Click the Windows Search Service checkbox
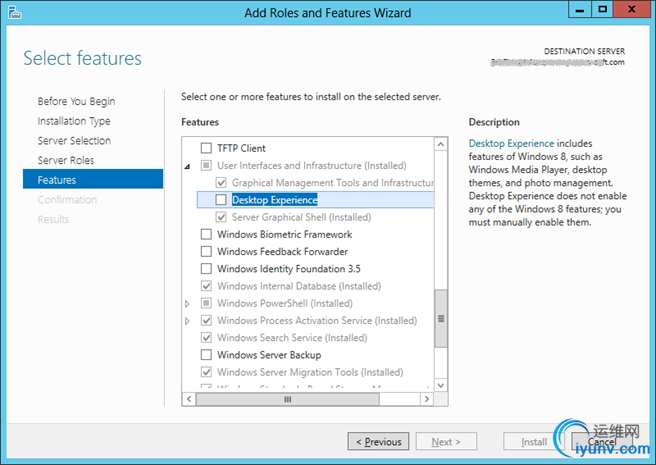Screen dimensions: 656x465 (x=206, y=337)
